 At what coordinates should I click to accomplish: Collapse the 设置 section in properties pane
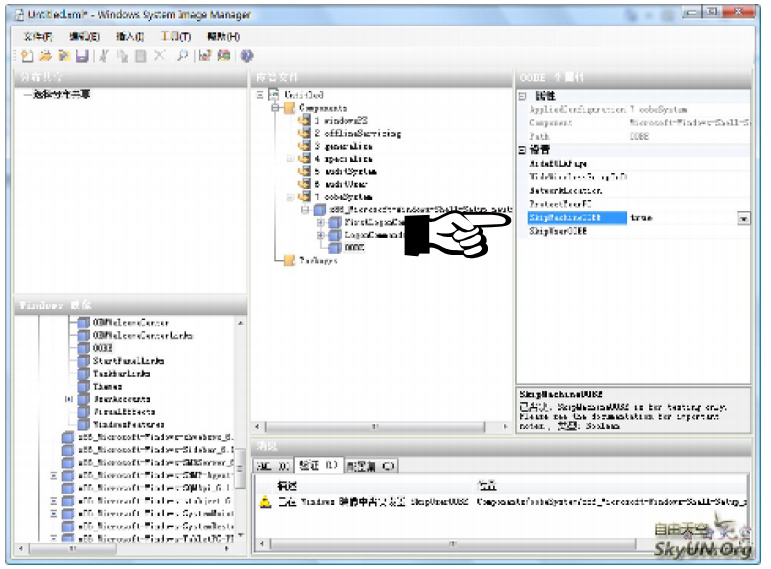tap(523, 150)
